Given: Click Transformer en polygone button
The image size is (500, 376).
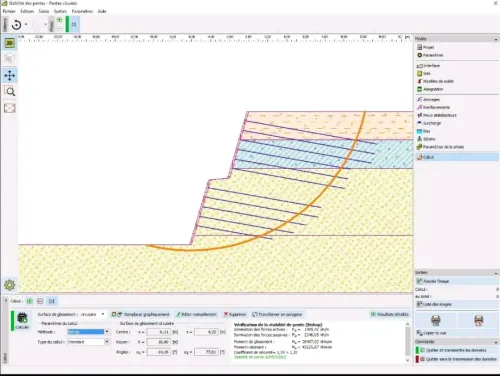Looking at the screenshot, I should pyautogui.click(x=277, y=314).
